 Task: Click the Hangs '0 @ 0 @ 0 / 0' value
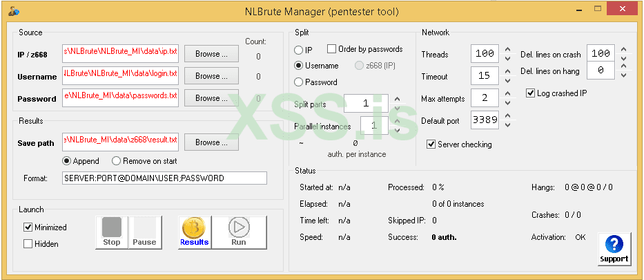589,187
